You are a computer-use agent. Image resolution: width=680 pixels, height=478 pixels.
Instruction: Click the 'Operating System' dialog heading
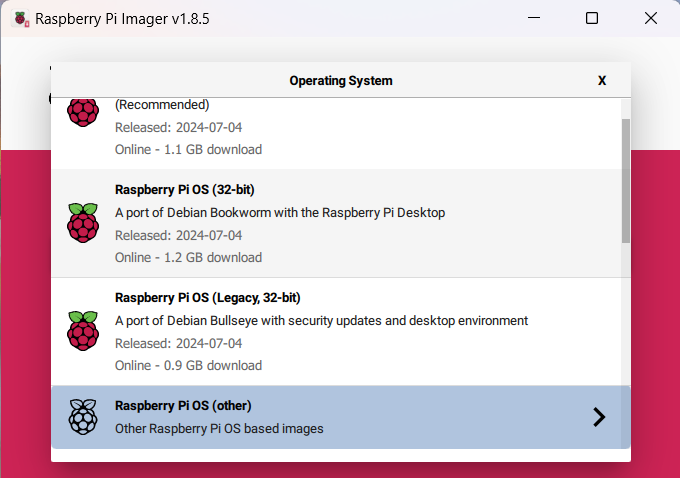[x=341, y=81]
